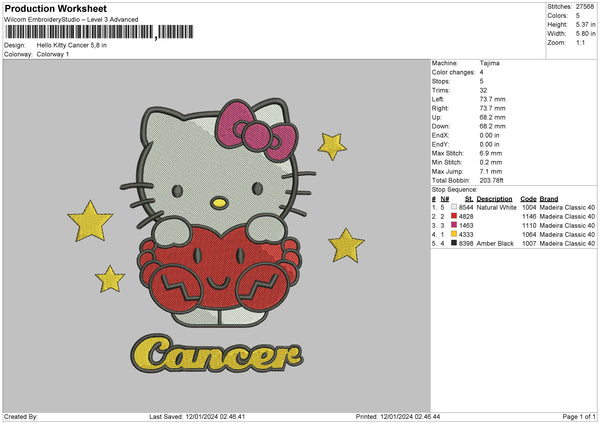Click Hello Kitty's yellow nose

[x=219, y=204]
